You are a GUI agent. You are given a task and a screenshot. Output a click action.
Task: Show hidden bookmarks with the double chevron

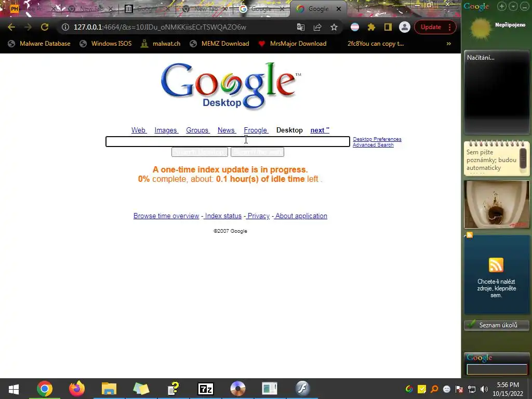coord(448,44)
